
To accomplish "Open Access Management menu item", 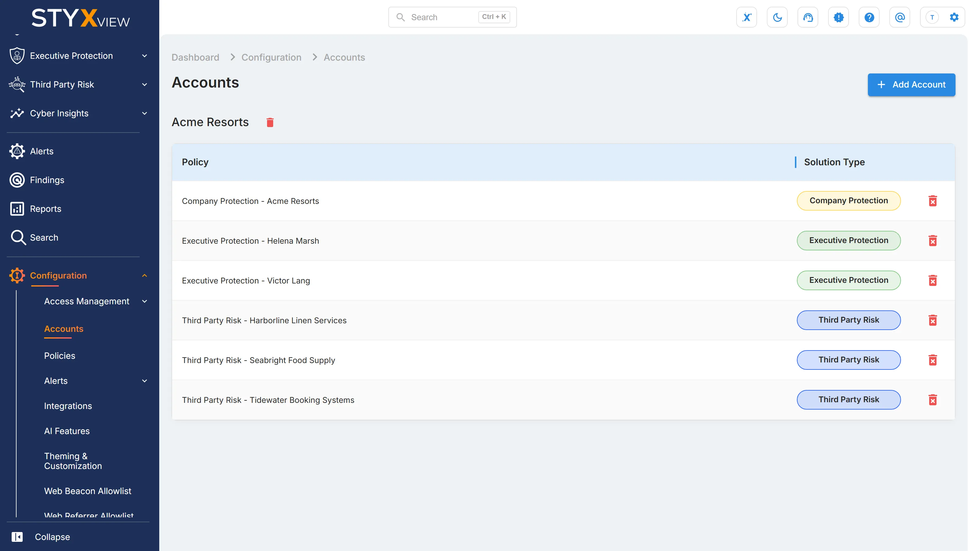I will pyautogui.click(x=86, y=301).
